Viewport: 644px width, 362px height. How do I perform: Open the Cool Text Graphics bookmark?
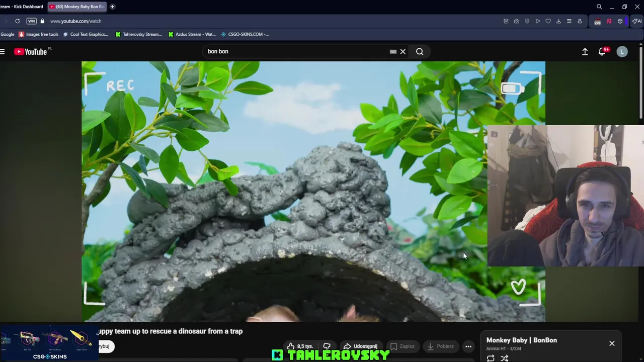(86, 34)
